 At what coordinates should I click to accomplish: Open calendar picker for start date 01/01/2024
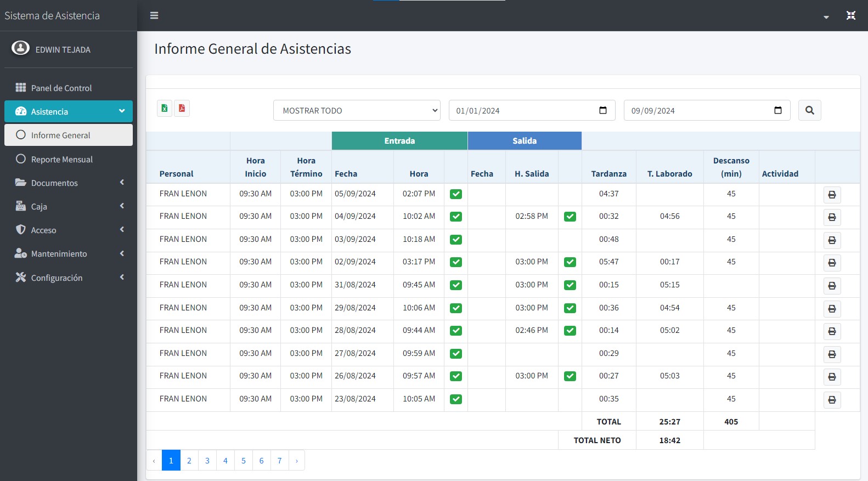[x=602, y=110]
